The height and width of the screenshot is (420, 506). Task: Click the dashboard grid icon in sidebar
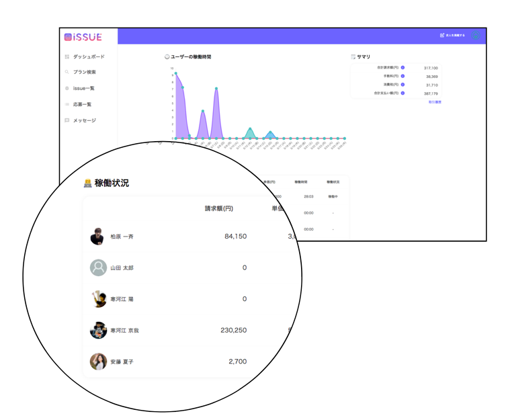coord(67,57)
